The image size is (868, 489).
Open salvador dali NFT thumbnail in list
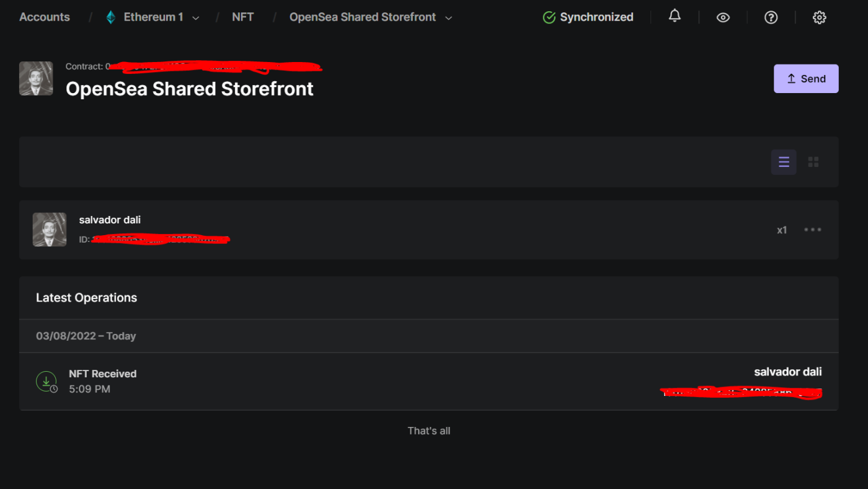[50, 230]
